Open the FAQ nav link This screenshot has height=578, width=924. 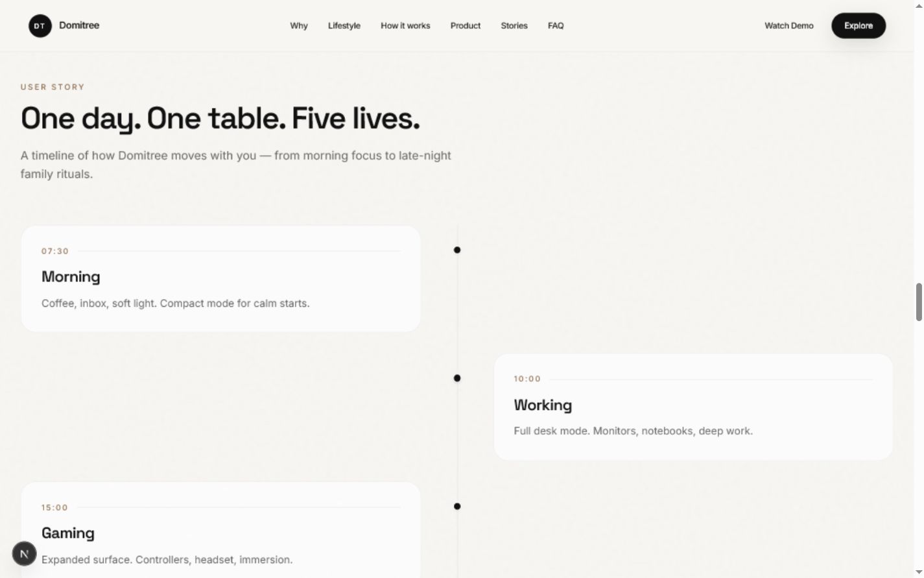pos(556,26)
